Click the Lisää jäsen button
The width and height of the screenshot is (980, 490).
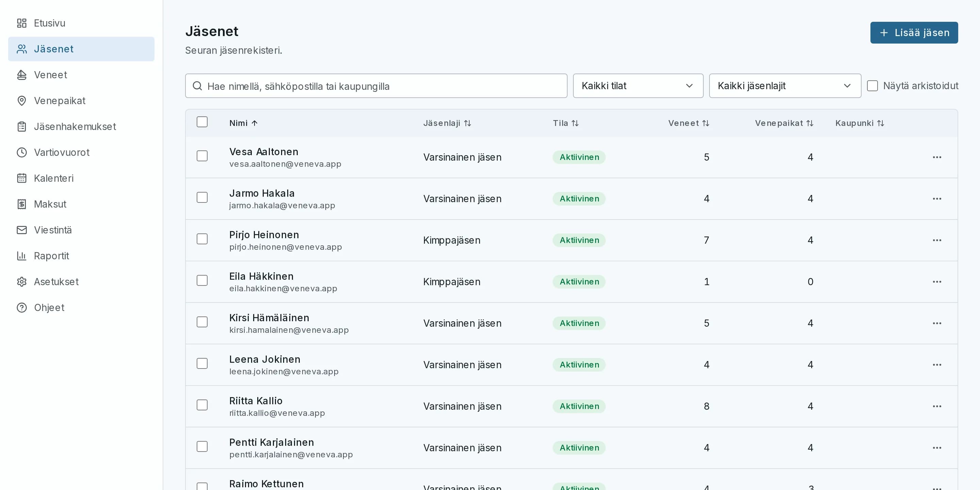(x=914, y=33)
